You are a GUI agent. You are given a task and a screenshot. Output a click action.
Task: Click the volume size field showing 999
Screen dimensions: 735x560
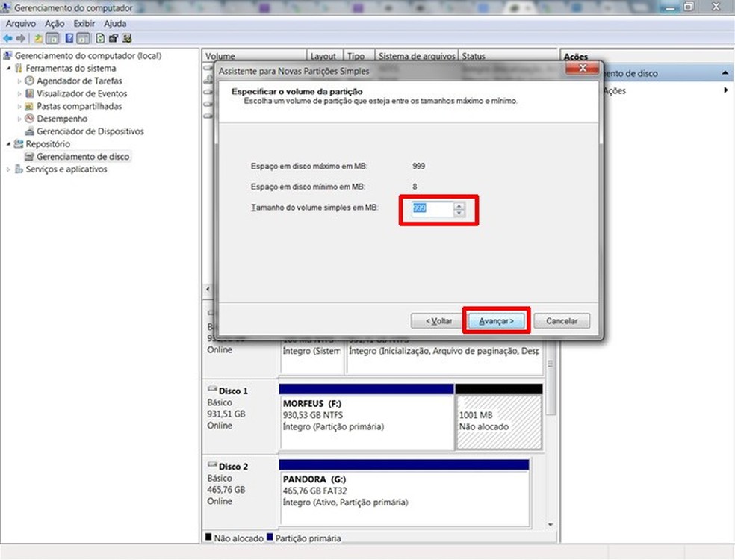(432, 209)
